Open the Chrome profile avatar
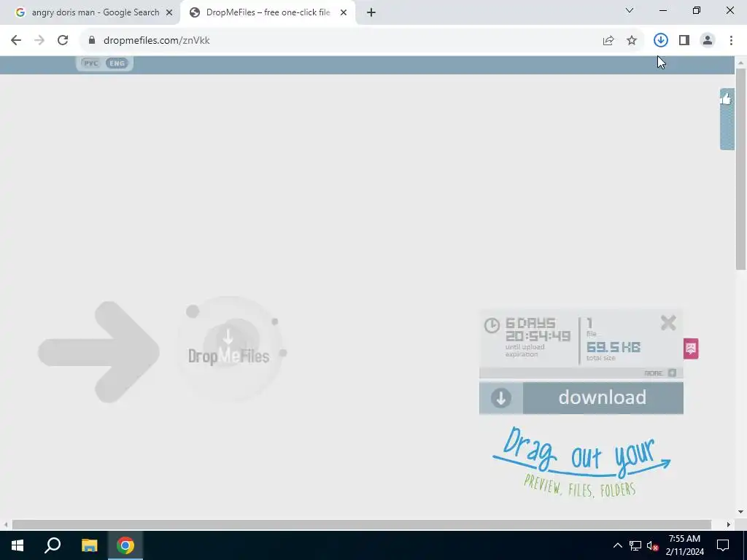Screen dimensions: 747x560 point(708,41)
